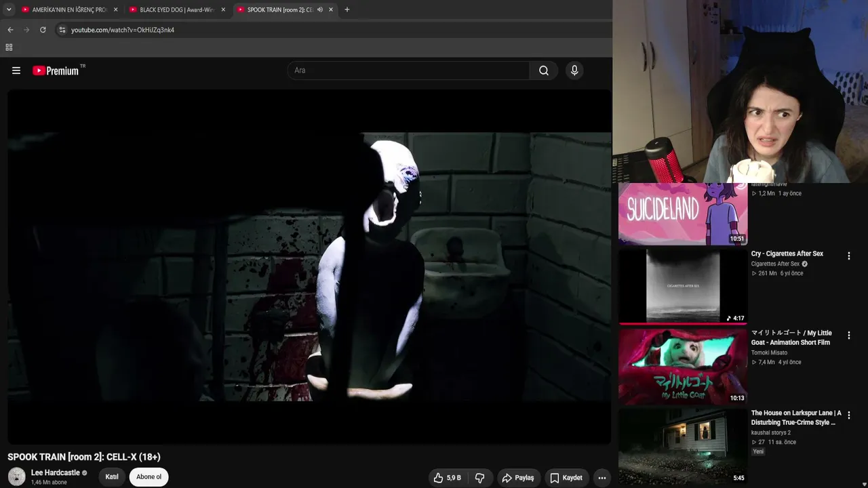Click the Katıl join button
This screenshot has width=868, height=488.
(x=112, y=477)
